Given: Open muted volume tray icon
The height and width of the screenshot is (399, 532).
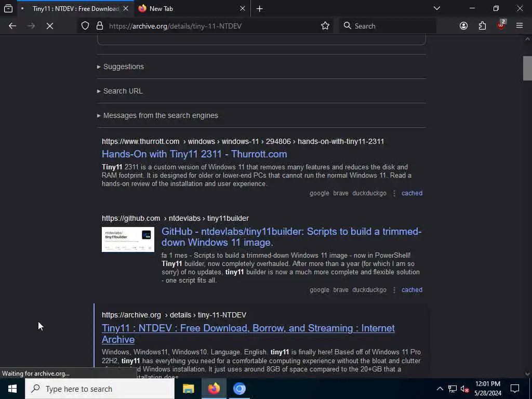Looking at the screenshot, I should pyautogui.click(x=465, y=389).
